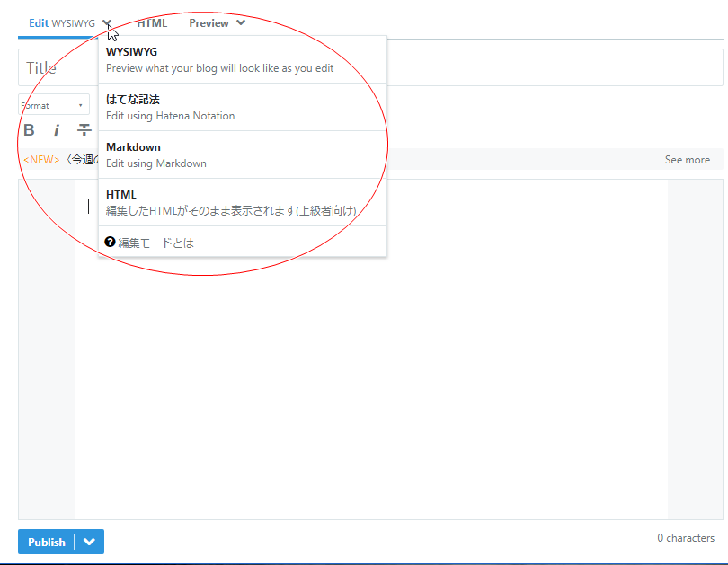Open the Publish options chevron
This screenshot has width=728, height=565.
coord(89,542)
